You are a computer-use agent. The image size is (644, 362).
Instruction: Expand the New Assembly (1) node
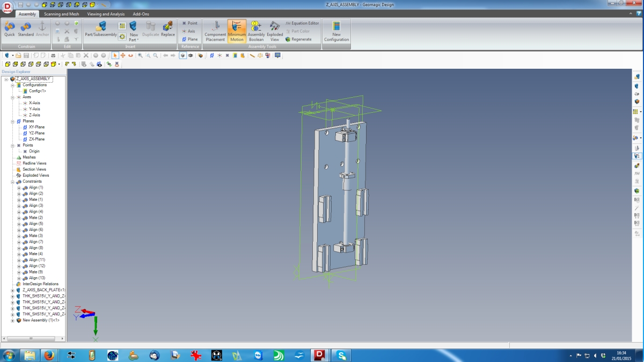click(12, 321)
